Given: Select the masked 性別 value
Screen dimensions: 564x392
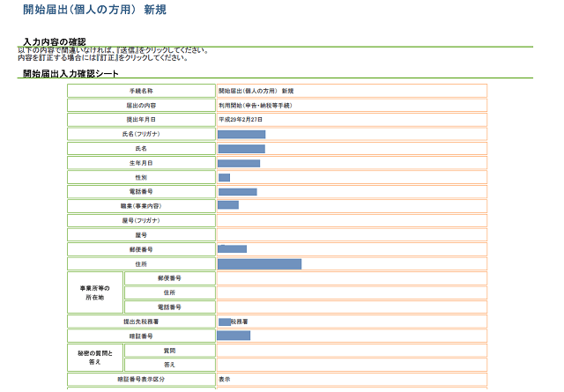Looking at the screenshot, I should tap(224, 177).
